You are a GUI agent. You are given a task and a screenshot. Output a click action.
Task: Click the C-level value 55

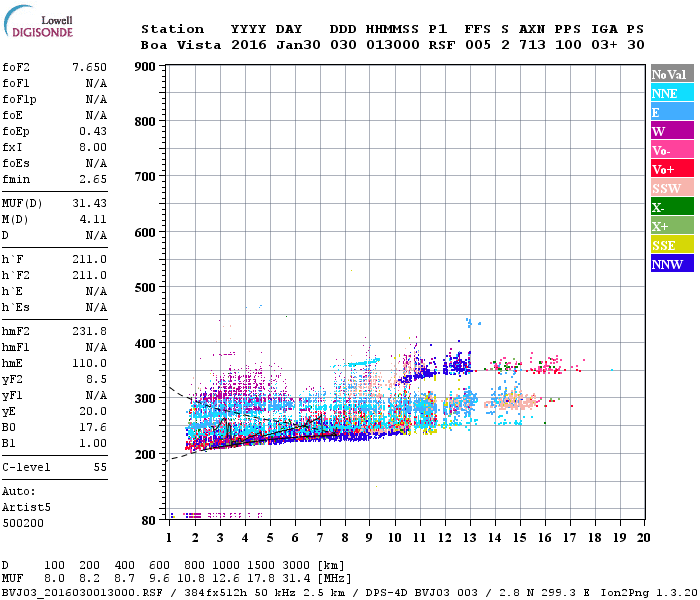(100, 467)
